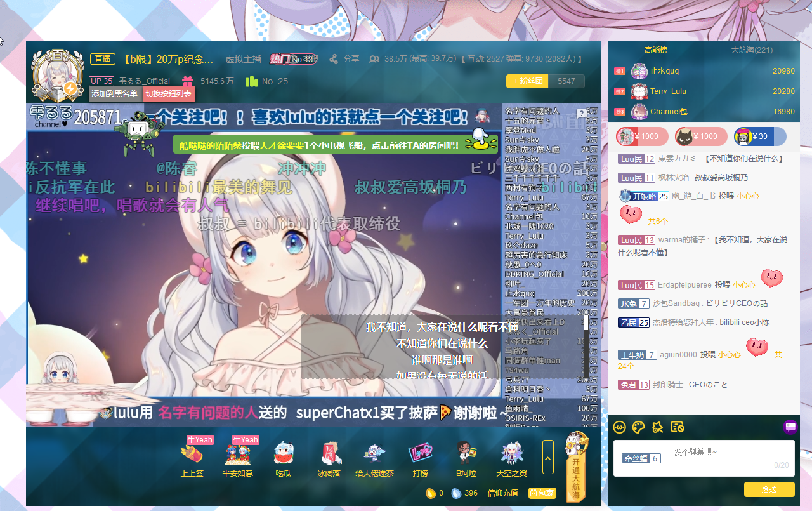Click user agiun0000 in chat
812x511 pixels.
(678, 355)
